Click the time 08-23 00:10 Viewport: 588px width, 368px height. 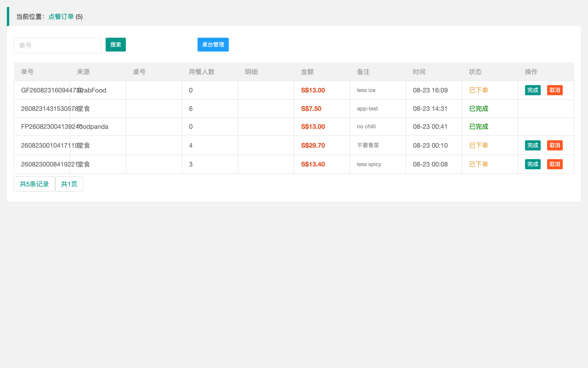tap(430, 146)
